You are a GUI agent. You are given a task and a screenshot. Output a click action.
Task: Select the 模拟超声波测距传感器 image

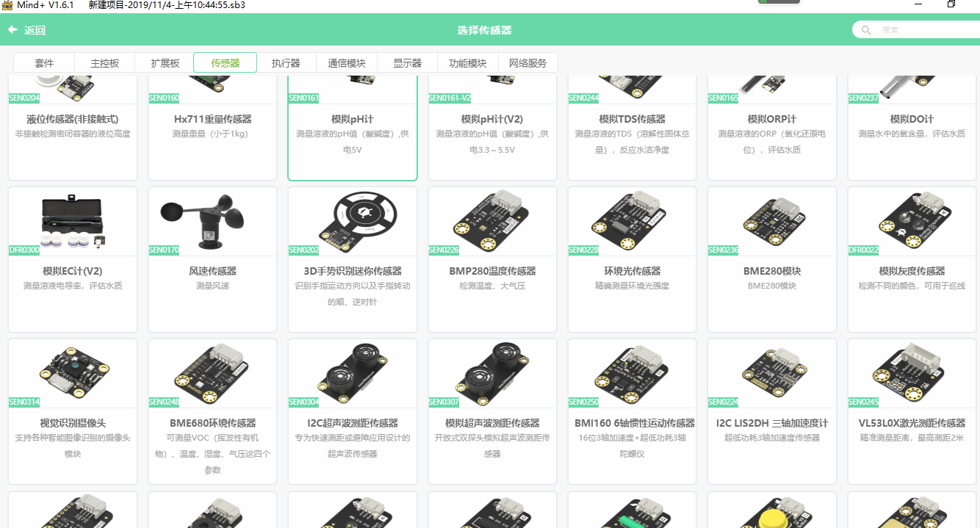492,375
